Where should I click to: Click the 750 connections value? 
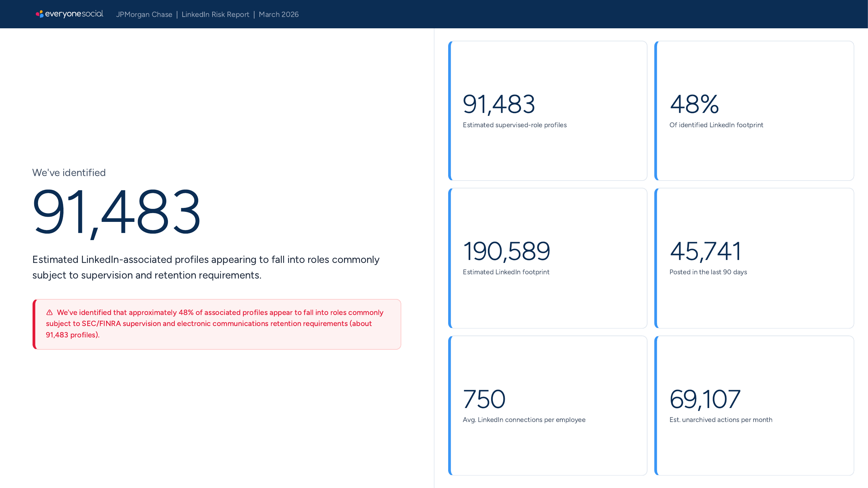484,399
